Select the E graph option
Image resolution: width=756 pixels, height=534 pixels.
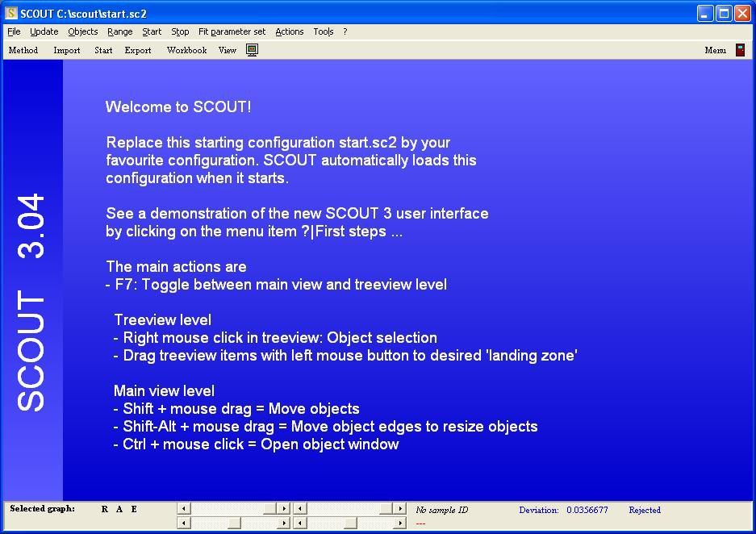point(134,510)
